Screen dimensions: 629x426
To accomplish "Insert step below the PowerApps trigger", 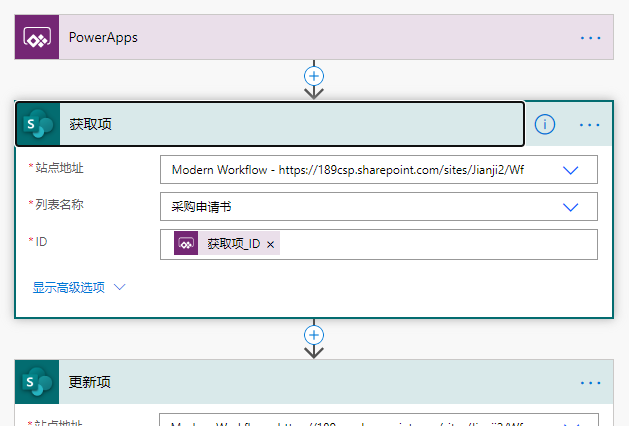I will tap(314, 76).
